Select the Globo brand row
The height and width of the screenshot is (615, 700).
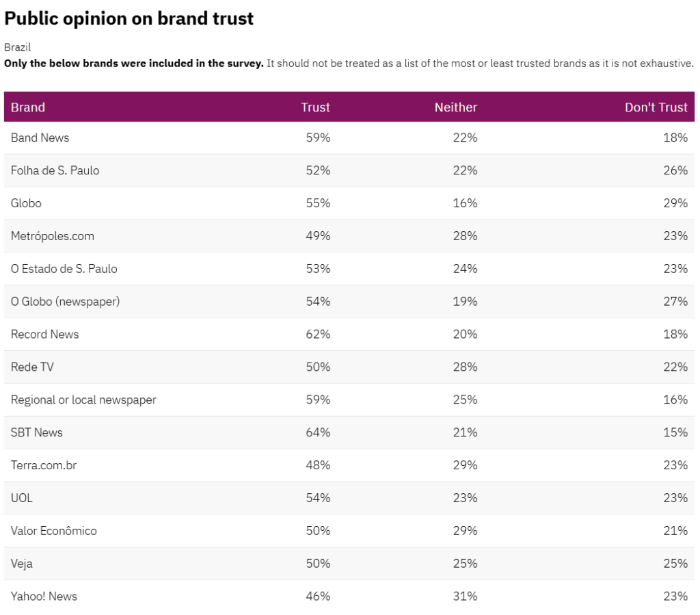click(x=26, y=203)
